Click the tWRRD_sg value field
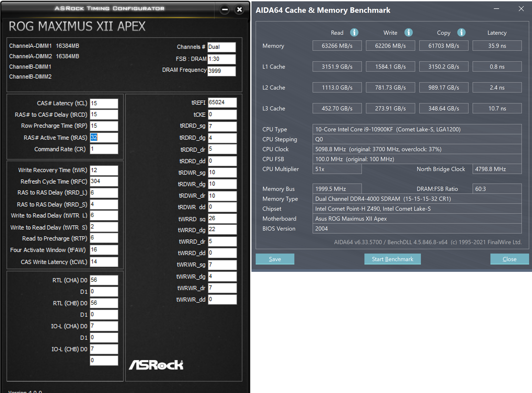Image resolution: width=532 pixels, height=393 pixels. click(x=222, y=219)
